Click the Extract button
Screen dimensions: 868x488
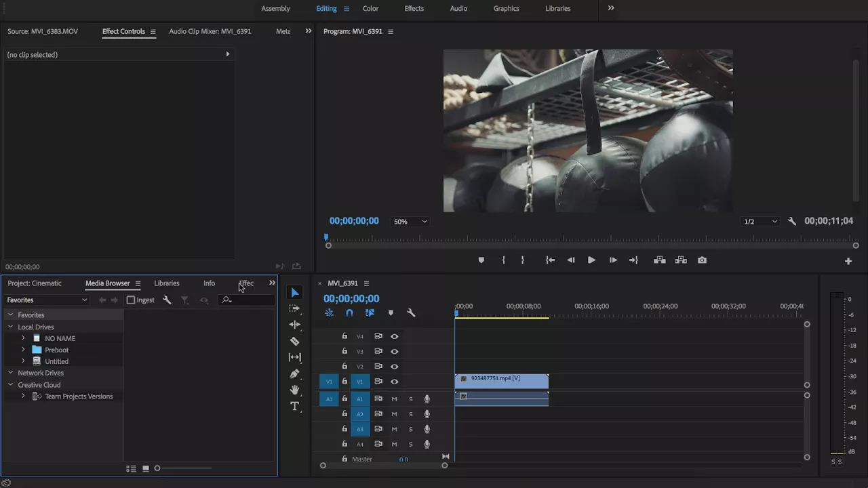click(681, 260)
